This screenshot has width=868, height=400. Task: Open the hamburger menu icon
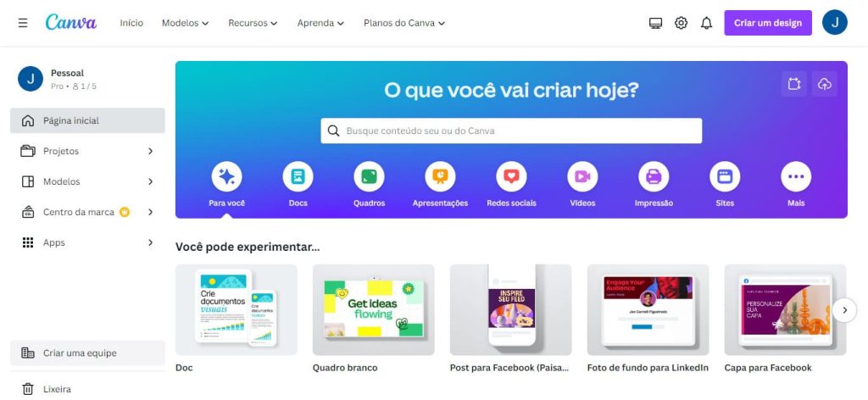[23, 23]
